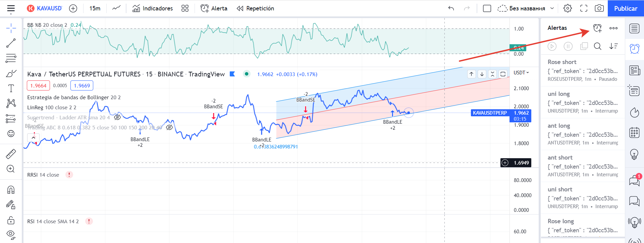Add order at 1.6949 plus button

[505, 163]
